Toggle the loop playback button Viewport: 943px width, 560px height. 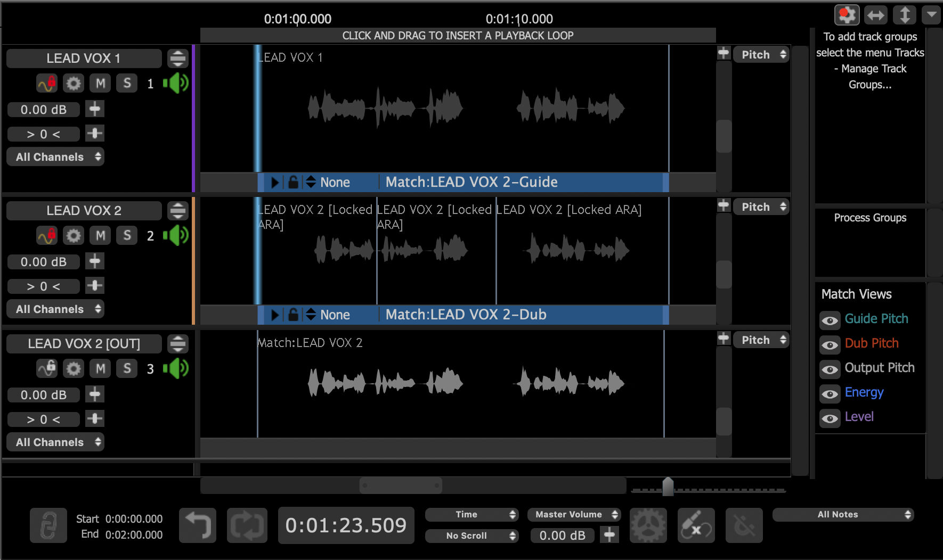(247, 525)
